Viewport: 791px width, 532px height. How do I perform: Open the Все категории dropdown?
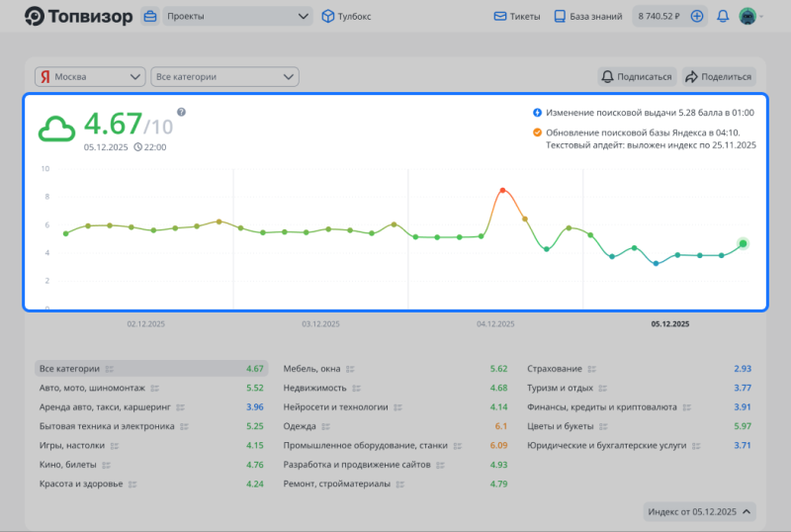point(223,76)
